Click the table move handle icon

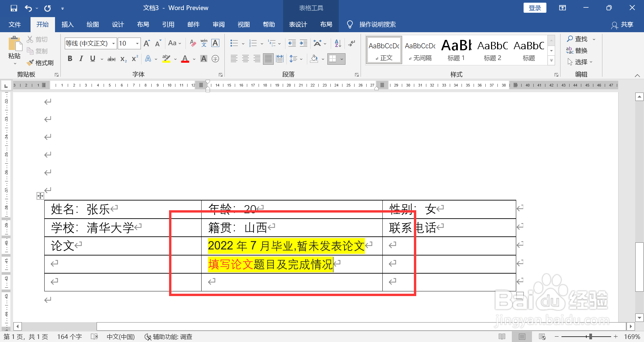(x=40, y=196)
